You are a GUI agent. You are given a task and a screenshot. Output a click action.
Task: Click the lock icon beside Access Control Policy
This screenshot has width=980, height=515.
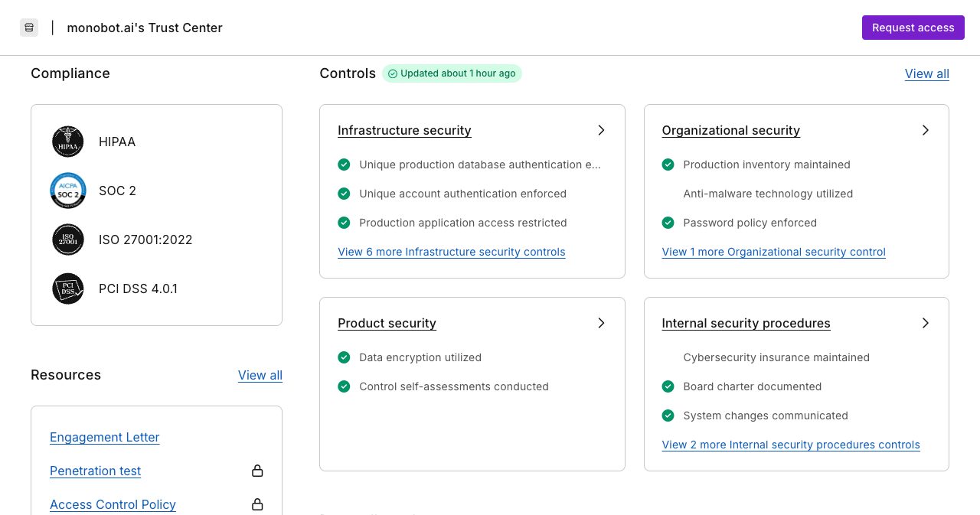258,504
